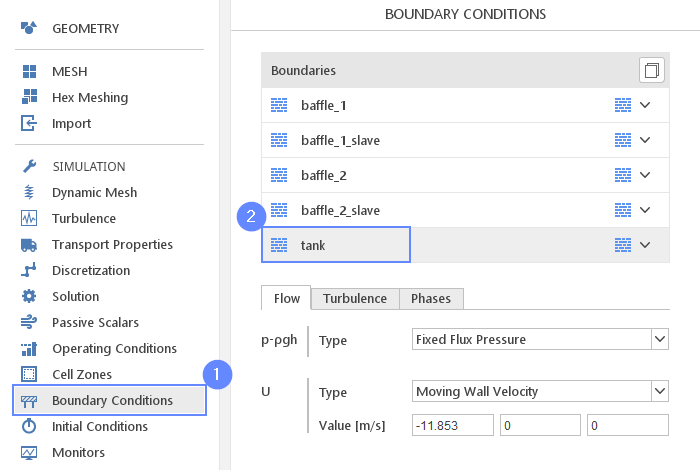The image size is (700, 470).
Task: Open Solution settings
Action: [75, 296]
